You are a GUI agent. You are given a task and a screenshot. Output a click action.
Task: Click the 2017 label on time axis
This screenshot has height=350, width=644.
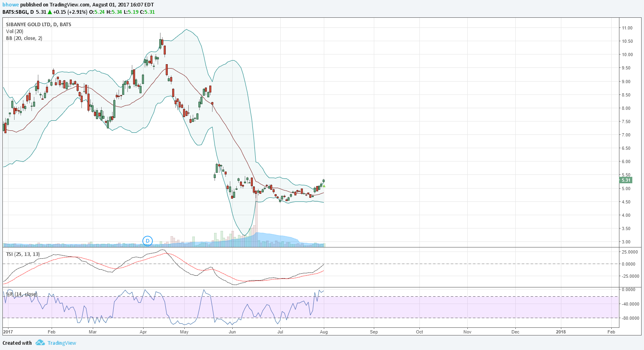[x=8, y=332]
